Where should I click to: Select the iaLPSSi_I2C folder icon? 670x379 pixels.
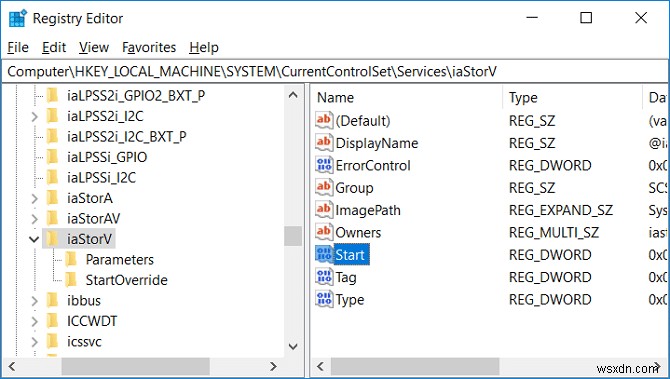click(x=52, y=177)
